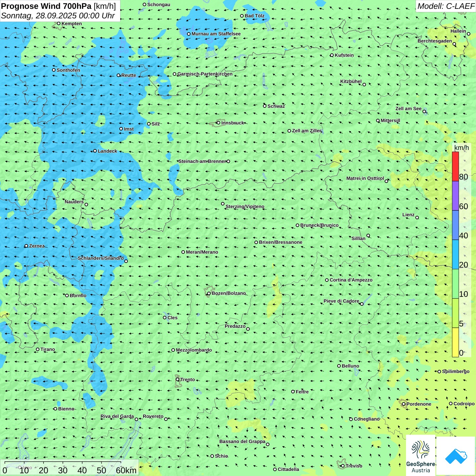Click the Zell am Ziller label
This screenshot has height=476, width=476.
(307, 131)
